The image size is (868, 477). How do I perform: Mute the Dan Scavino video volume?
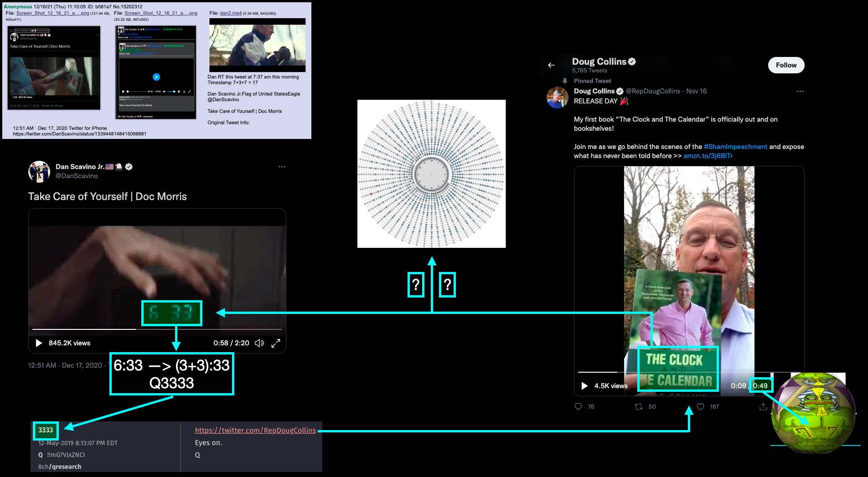259,343
